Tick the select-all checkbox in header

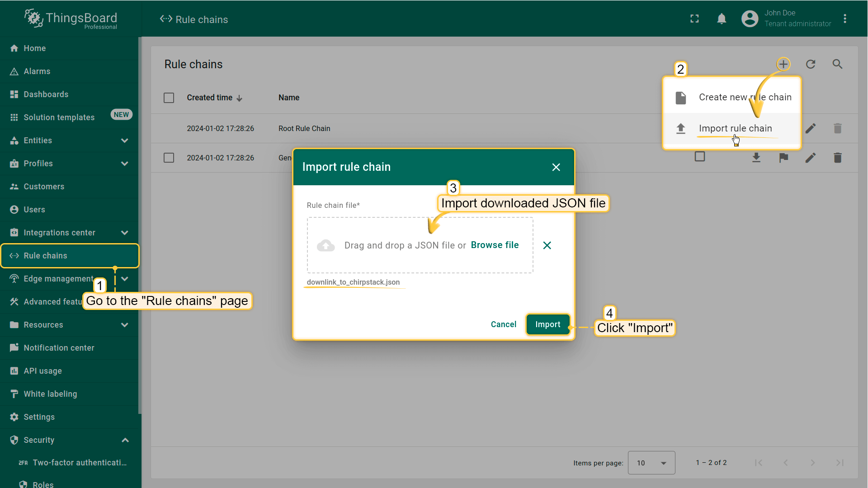[x=169, y=98]
